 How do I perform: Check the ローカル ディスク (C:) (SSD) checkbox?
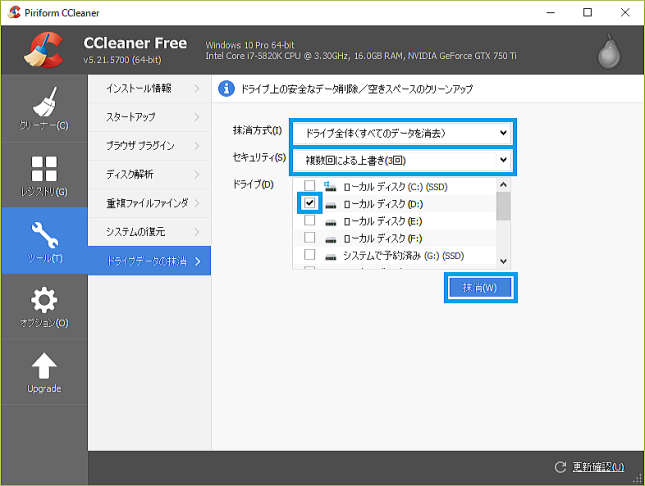(310, 186)
